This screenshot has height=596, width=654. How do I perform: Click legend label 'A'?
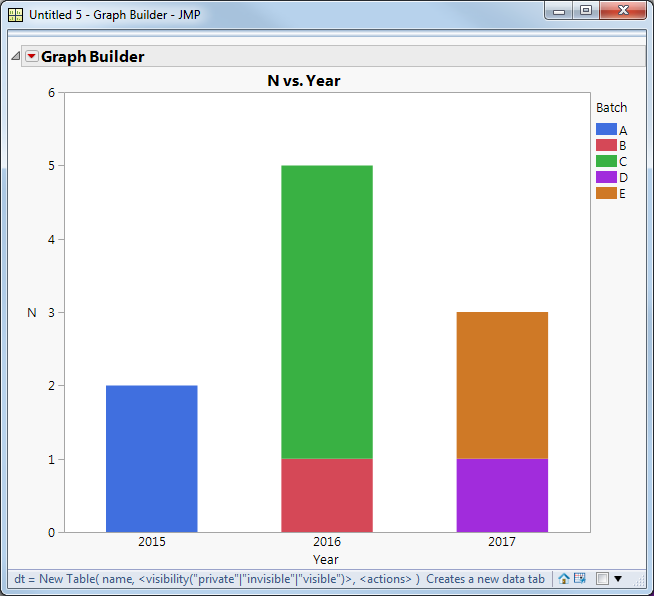click(x=623, y=131)
